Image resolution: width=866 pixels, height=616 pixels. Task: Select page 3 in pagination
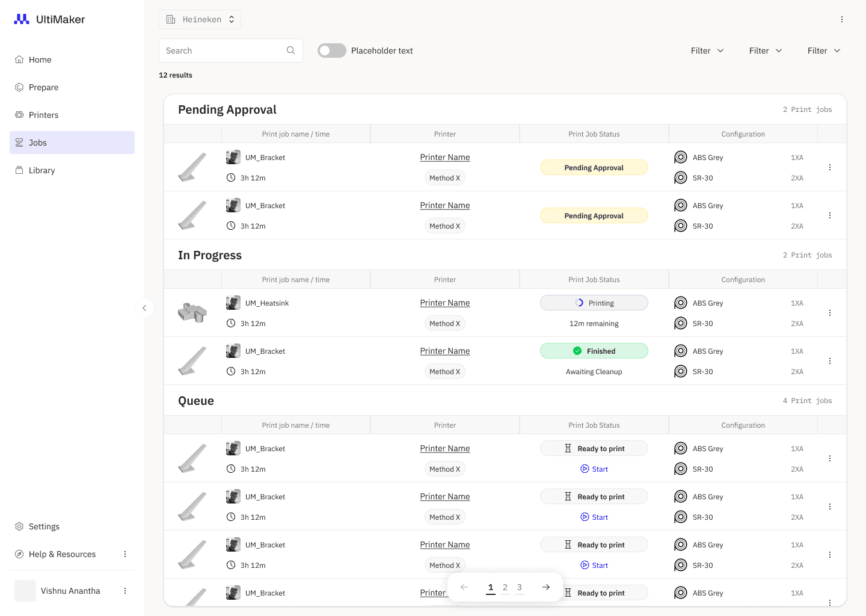coord(520,588)
